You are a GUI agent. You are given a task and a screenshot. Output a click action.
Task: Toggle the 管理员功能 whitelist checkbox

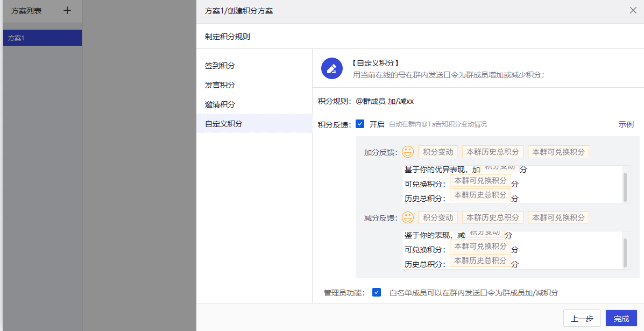[x=377, y=292]
